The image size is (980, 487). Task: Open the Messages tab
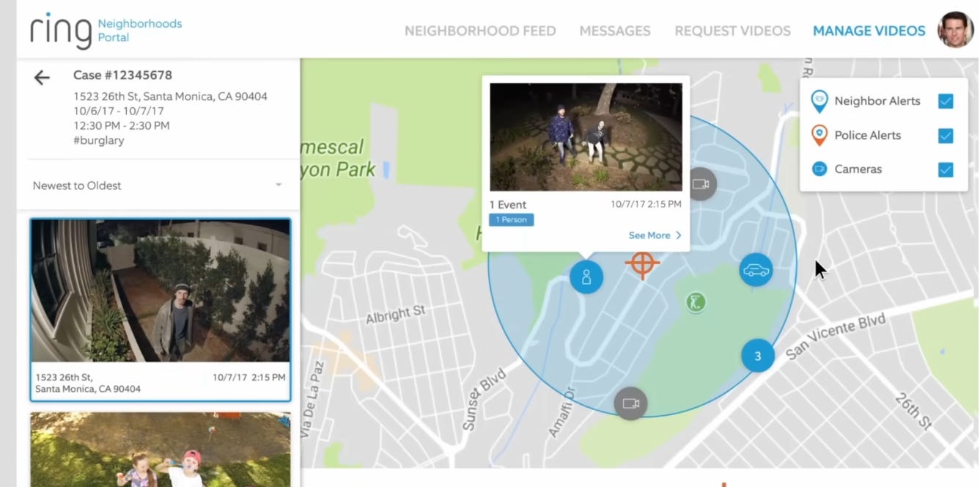tap(615, 31)
